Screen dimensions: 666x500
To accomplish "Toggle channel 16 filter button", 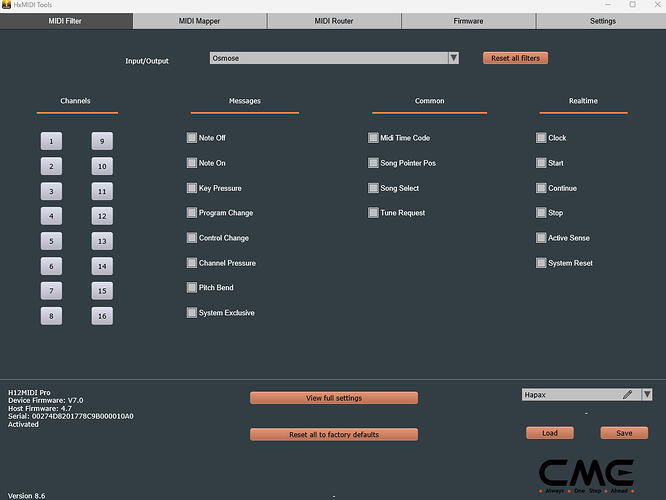I will point(102,316).
